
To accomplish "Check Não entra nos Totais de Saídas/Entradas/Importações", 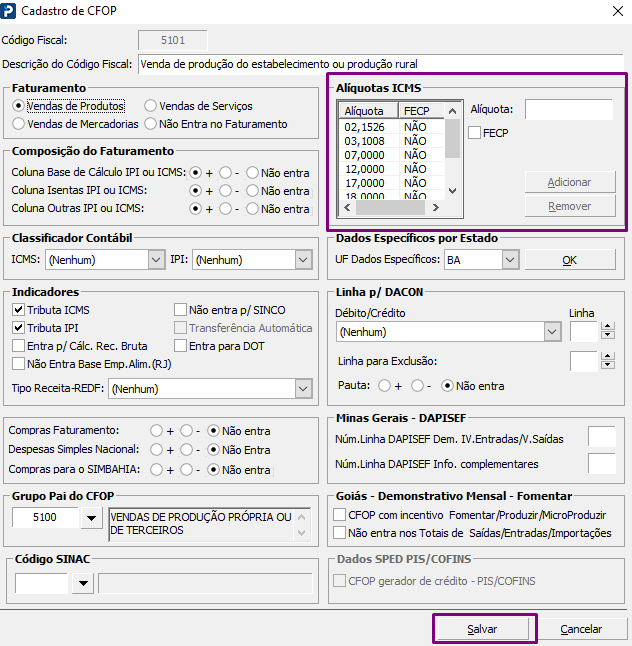I will pyautogui.click(x=339, y=532).
